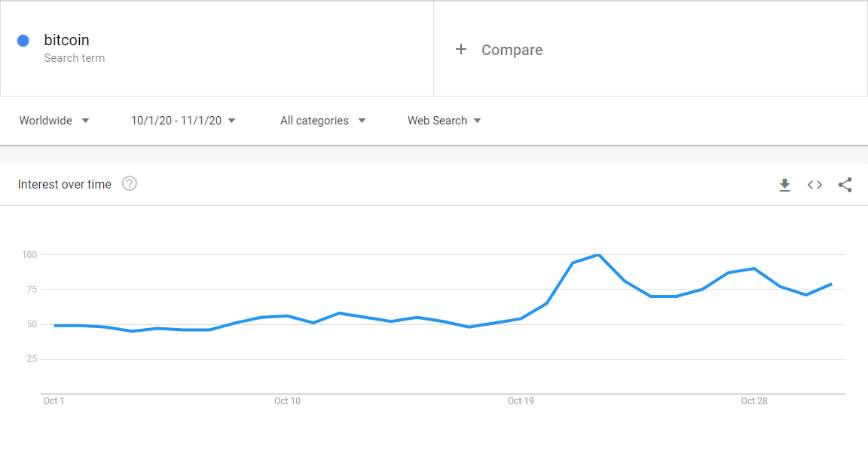Select the Oct 19 axis label
The height and width of the screenshot is (457, 868).
pos(521,401)
